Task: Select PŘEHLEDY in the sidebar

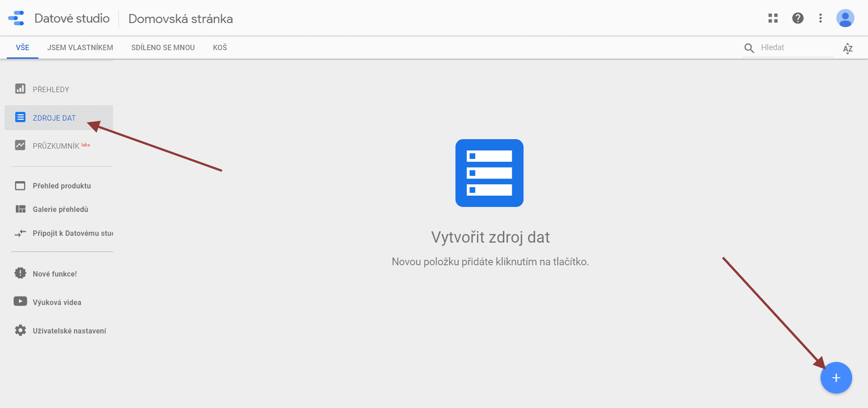Action: pos(51,89)
